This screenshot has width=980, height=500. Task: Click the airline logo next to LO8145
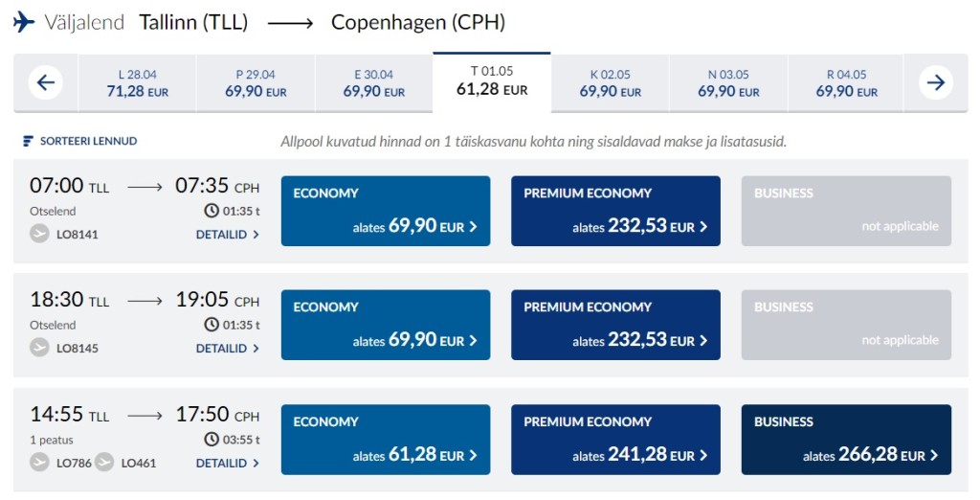[39, 348]
